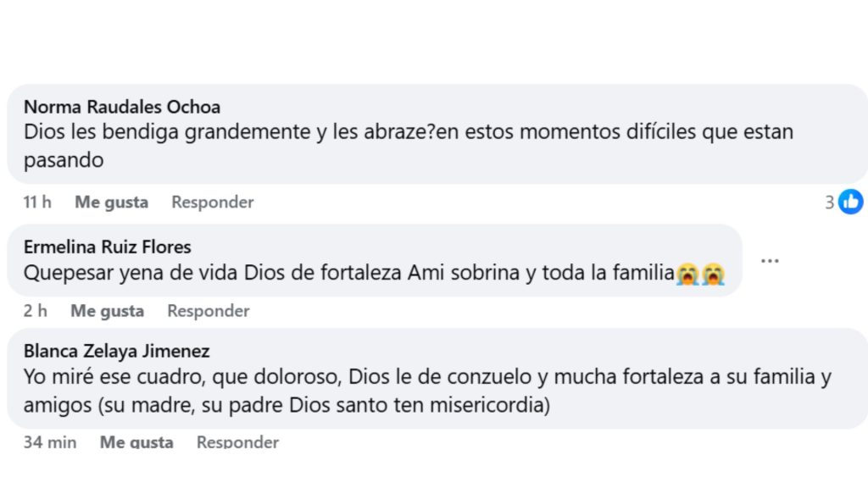Click the second crying emoji after 'familia'
The height and width of the screenshot is (488, 868).
716,273
